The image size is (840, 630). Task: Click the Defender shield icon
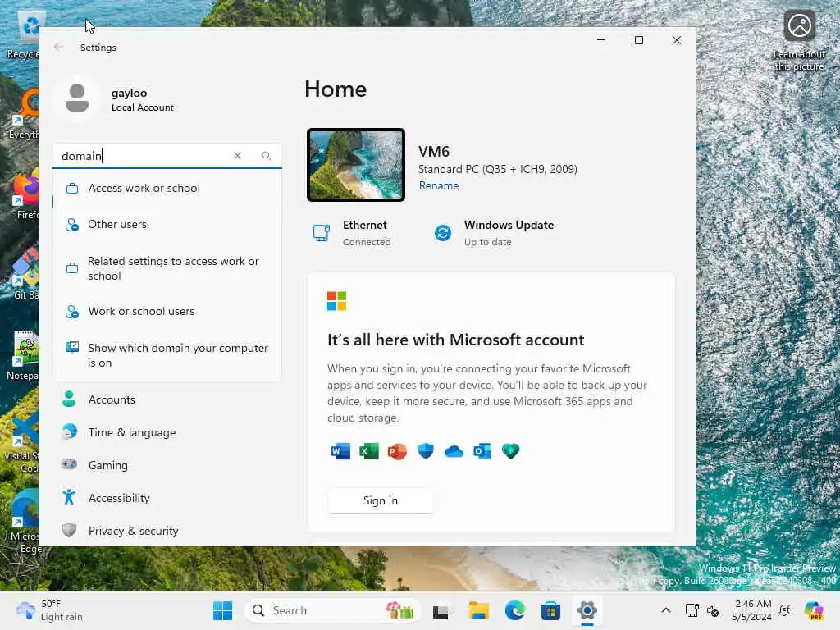point(426,451)
